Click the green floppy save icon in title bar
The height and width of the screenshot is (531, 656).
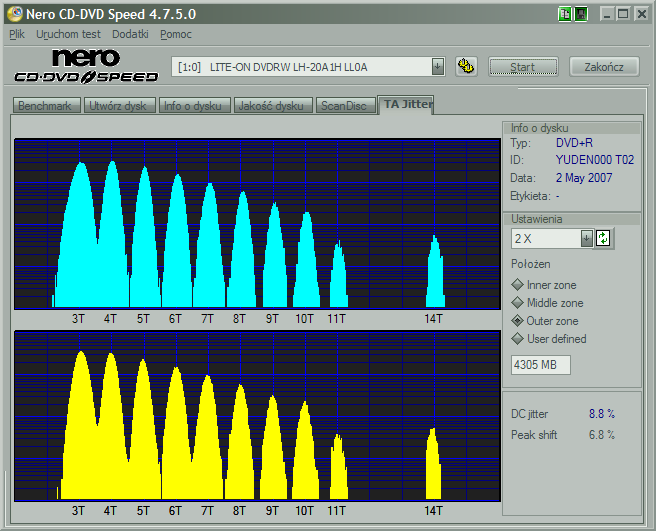click(581, 14)
